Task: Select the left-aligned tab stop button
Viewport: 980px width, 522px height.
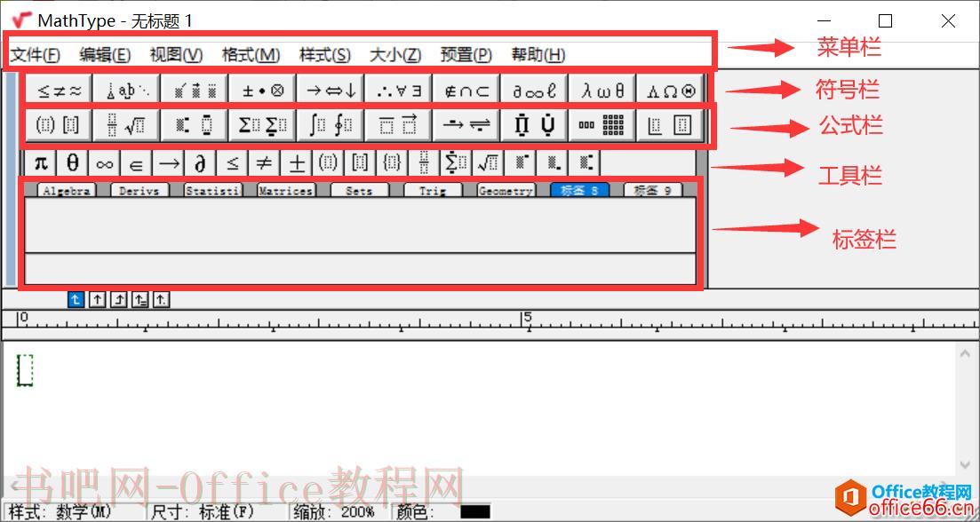Action: point(75,300)
